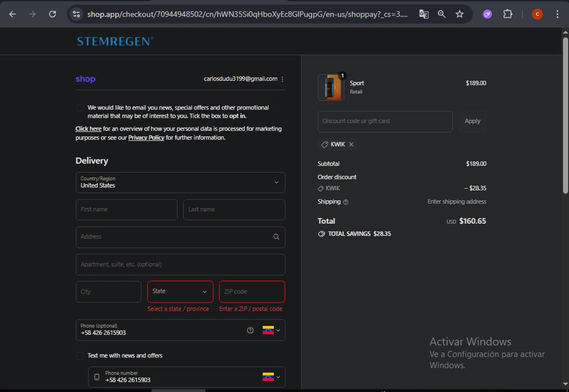Image resolution: width=569 pixels, height=392 pixels.
Task: Focus the First name field
Action: (x=127, y=210)
